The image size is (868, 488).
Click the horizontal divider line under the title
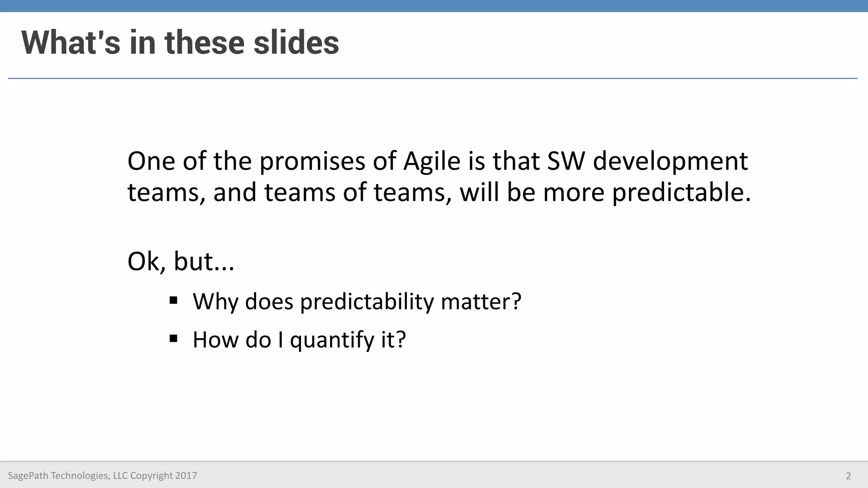[433, 78]
